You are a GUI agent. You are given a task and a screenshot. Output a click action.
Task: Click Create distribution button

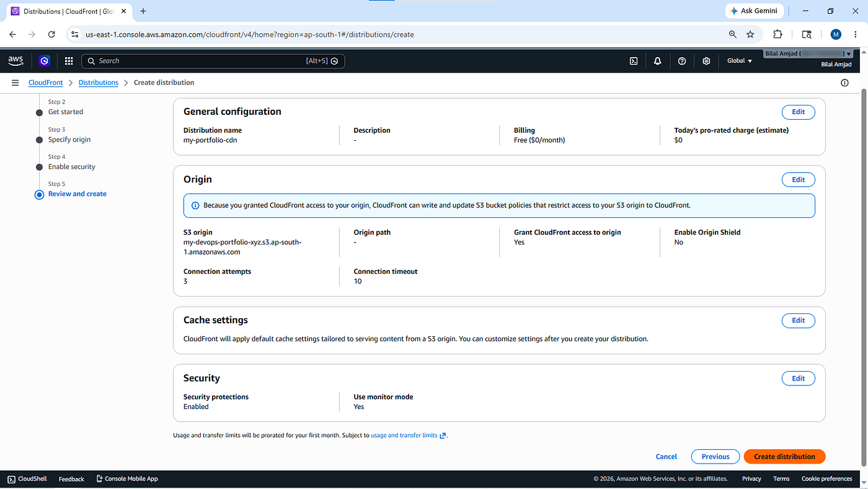coord(784,457)
